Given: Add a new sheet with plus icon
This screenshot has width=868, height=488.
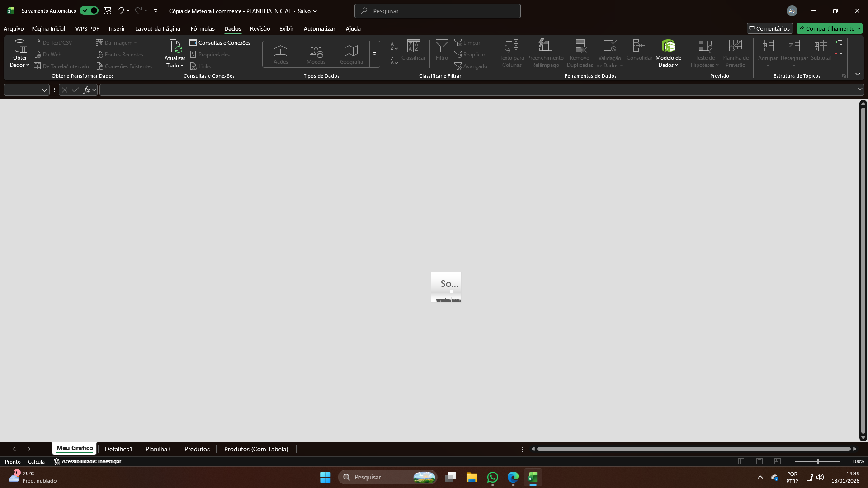Looking at the screenshot, I should (x=318, y=449).
